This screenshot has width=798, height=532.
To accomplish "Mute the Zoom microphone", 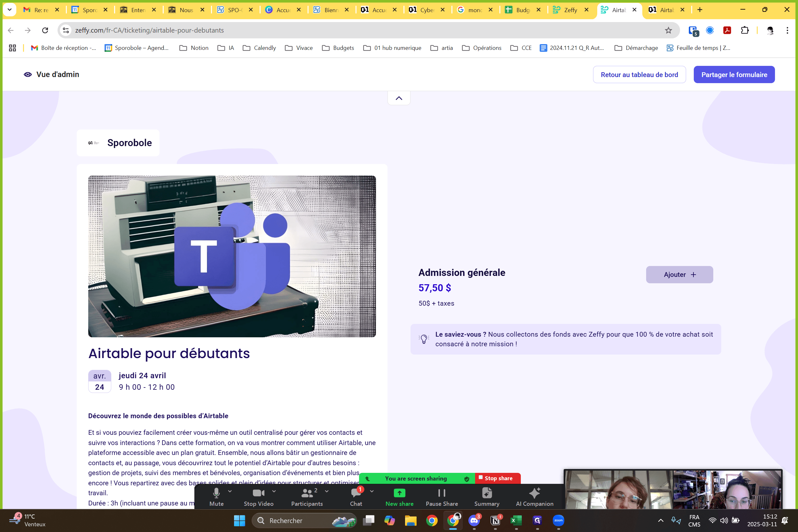I will (x=216, y=497).
